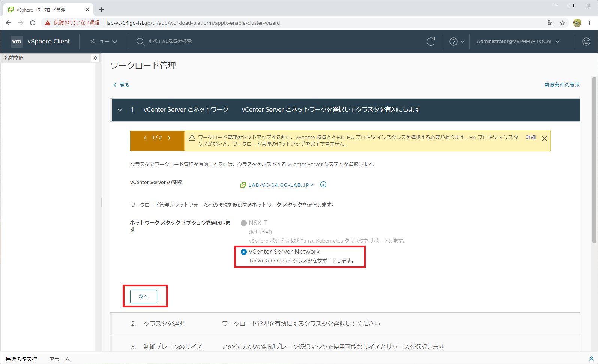
Task: Click the translate page icon in address bar
Action: point(550,23)
